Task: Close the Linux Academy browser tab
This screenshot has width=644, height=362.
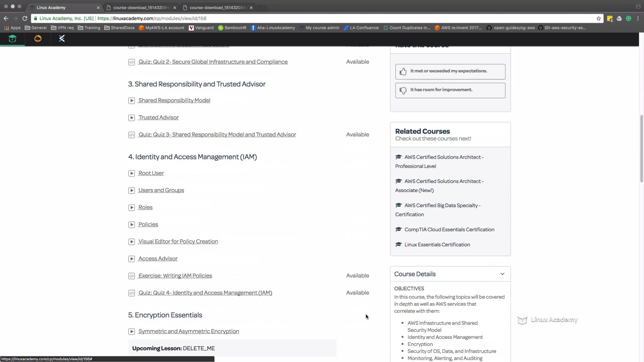Action: [x=98, y=8]
